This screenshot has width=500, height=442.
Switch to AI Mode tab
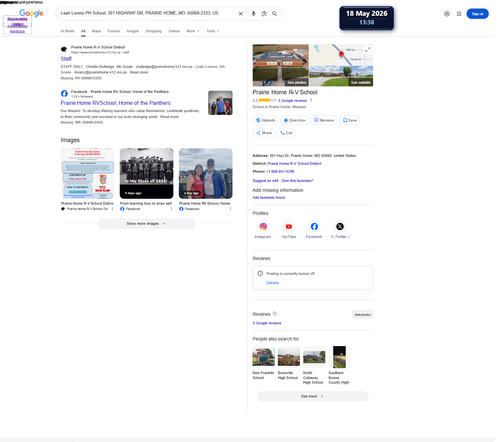coord(67,31)
